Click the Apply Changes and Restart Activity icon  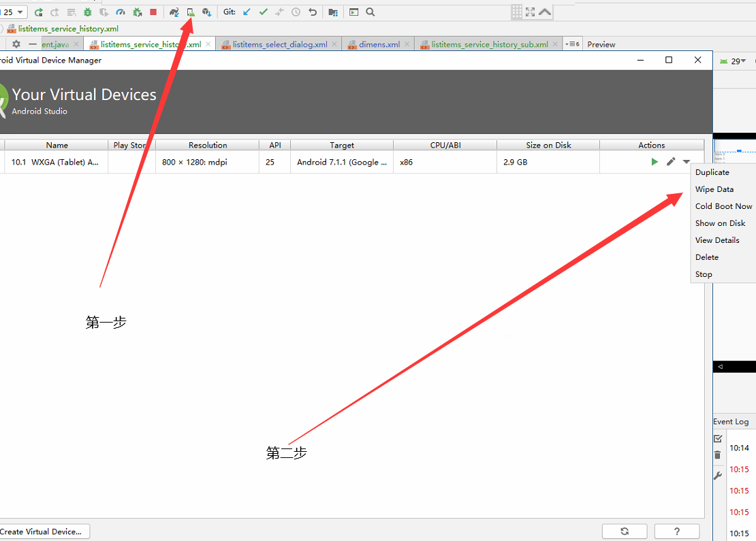click(x=54, y=12)
